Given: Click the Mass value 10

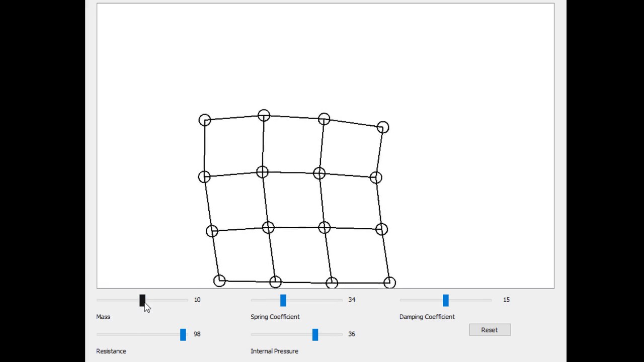Looking at the screenshot, I should pyautogui.click(x=197, y=300).
